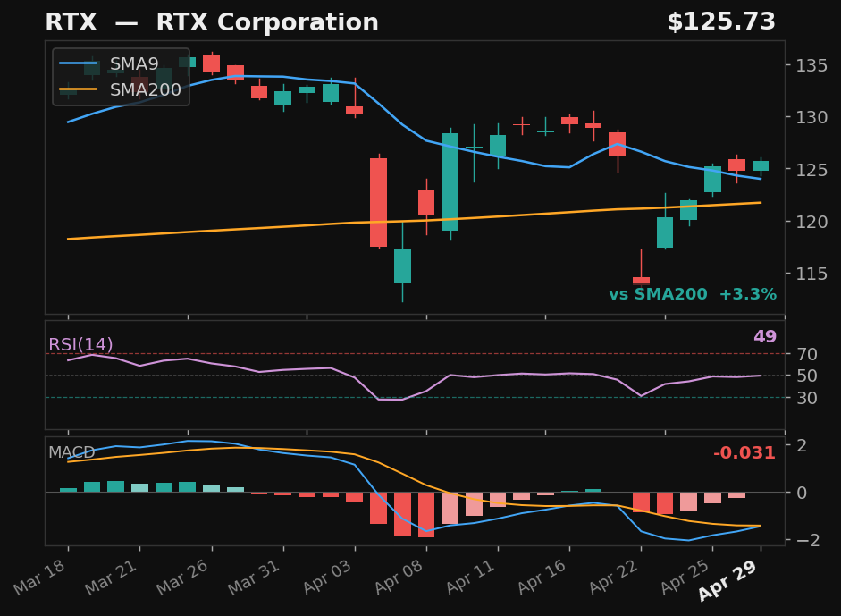Screen dimensions: 841x616
Task: Click the Apr 11 date label
Action: 471,577
